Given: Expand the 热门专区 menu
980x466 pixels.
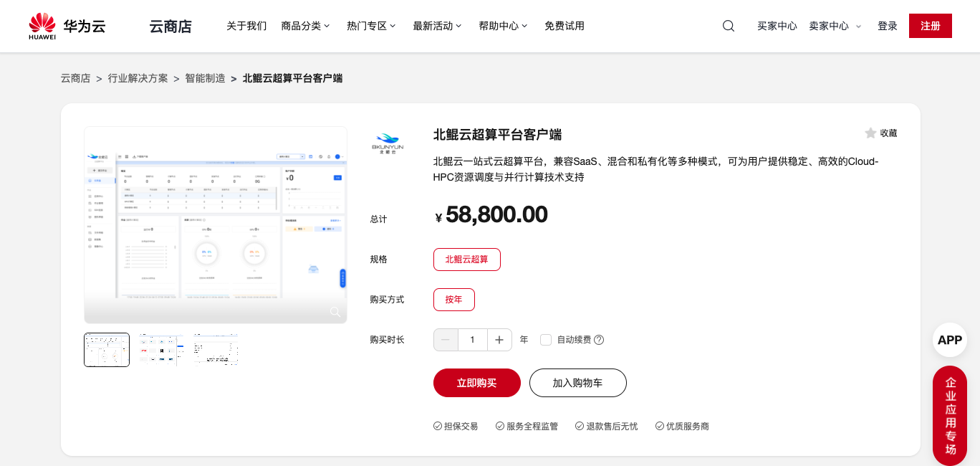Looking at the screenshot, I should (x=371, y=26).
